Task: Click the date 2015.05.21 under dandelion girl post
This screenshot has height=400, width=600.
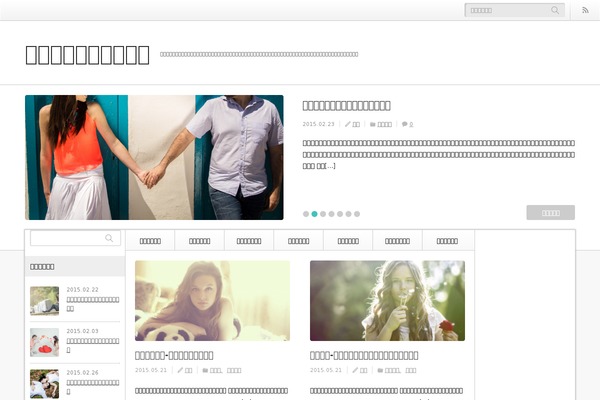Action: (x=326, y=370)
